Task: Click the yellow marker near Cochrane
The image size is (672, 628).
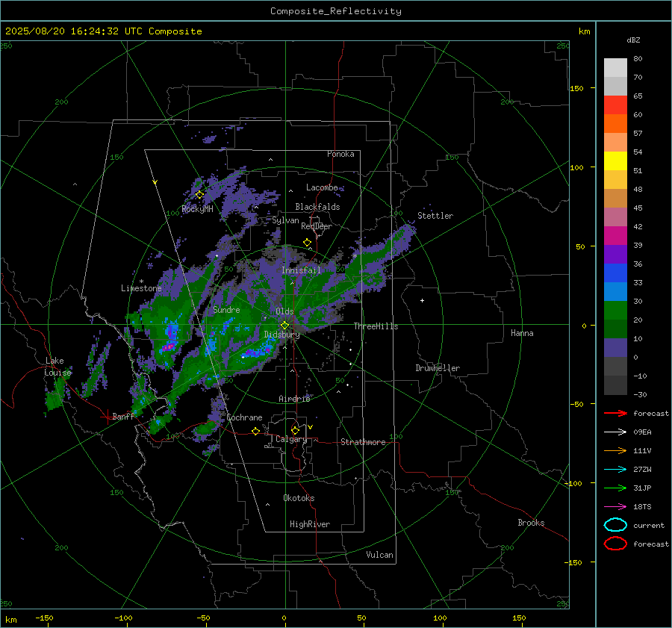Action: pos(256,431)
